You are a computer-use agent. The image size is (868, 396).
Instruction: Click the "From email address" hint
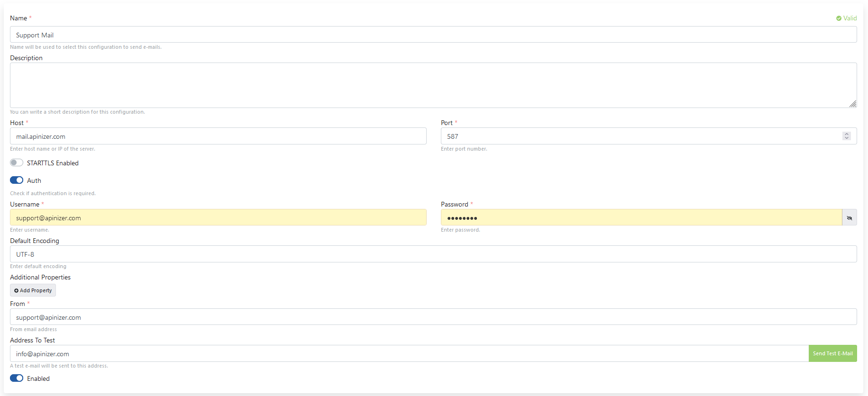coord(33,329)
